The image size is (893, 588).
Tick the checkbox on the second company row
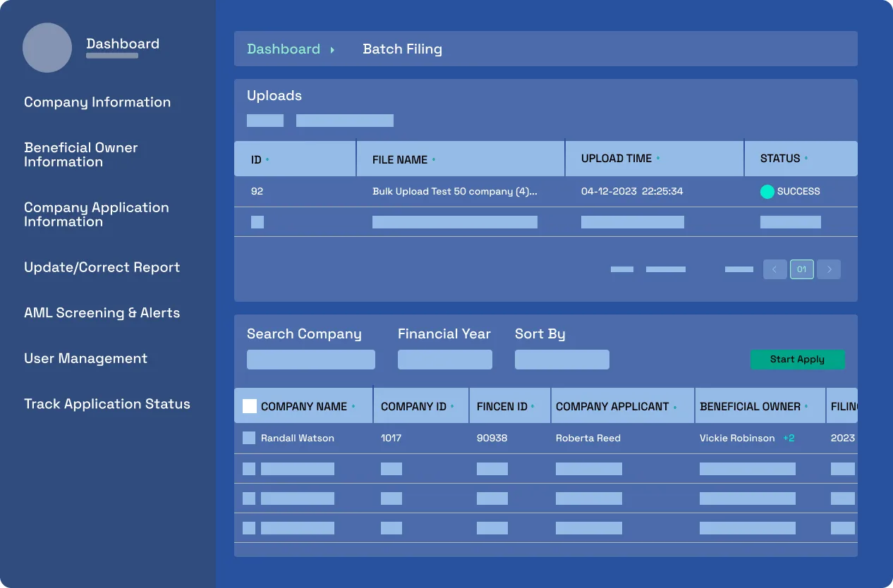[x=249, y=468]
